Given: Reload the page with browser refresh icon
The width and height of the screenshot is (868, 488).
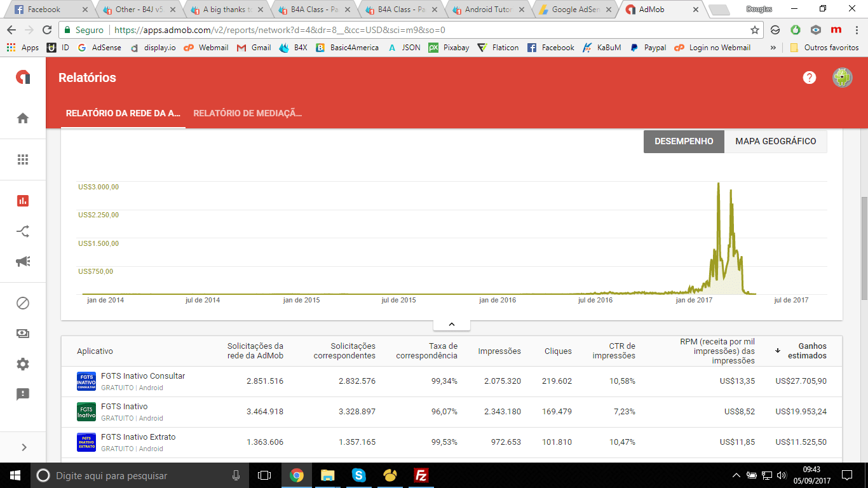Looking at the screenshot, I should click(x=46, y=30).
